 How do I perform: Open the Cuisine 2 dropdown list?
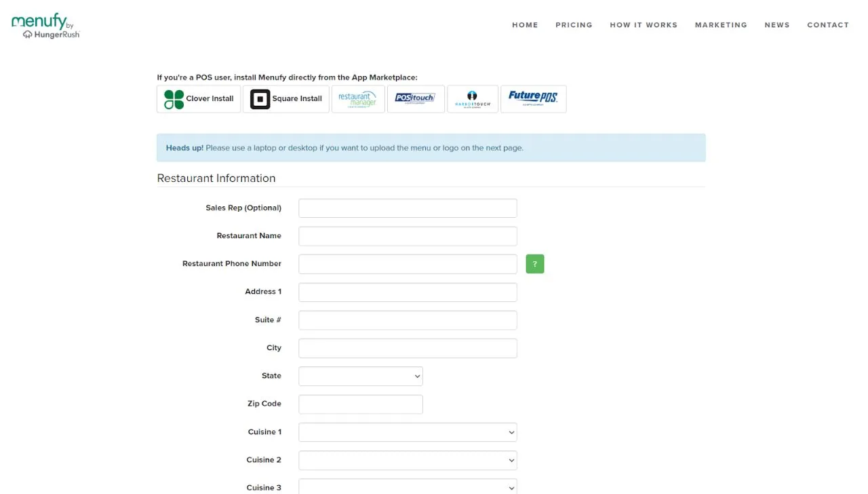408,460
